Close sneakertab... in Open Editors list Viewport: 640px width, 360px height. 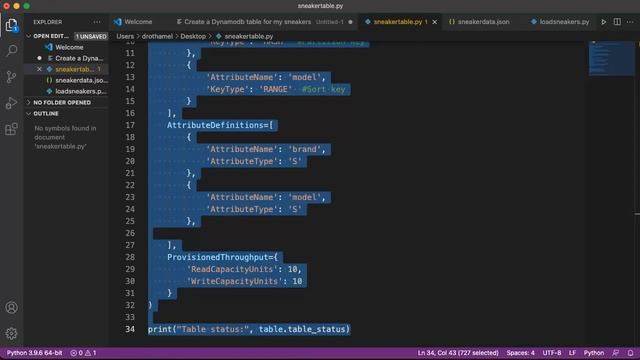pos(39,69)
